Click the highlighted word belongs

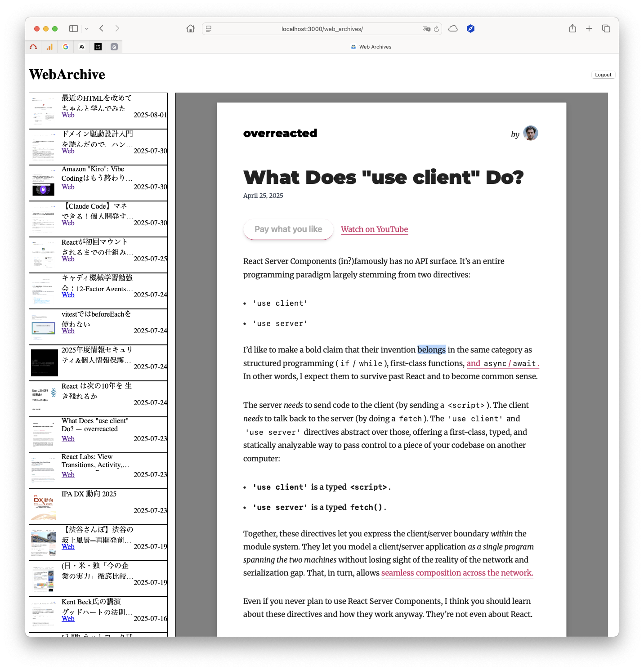pos(431,350)
